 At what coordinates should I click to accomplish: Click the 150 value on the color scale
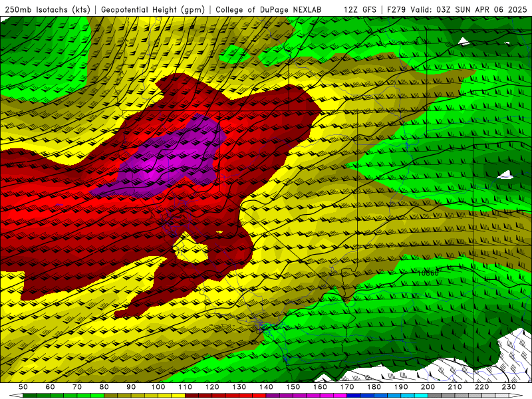(293, 387)
